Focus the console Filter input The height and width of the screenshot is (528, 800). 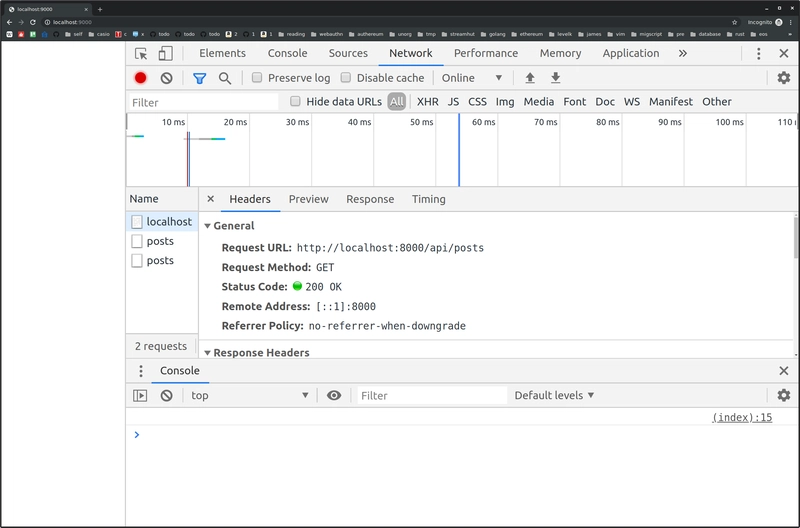pos(432,395)
